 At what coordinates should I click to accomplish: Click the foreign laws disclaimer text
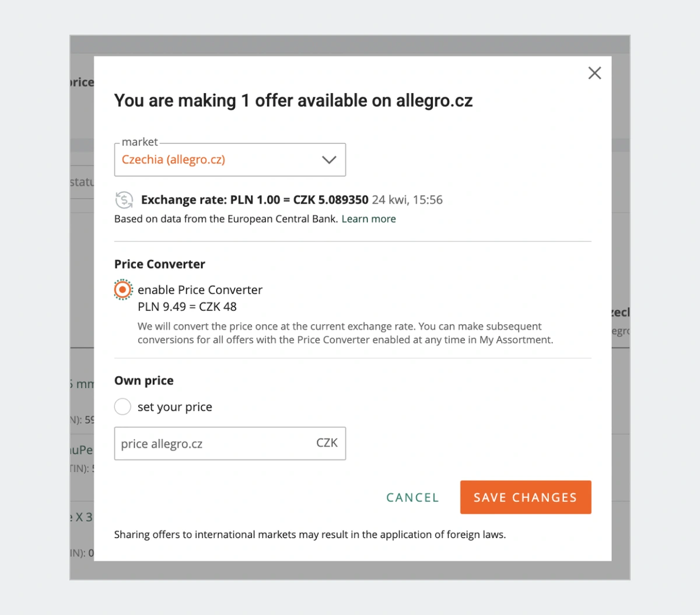pyautogui.click(x=310, y=535)
